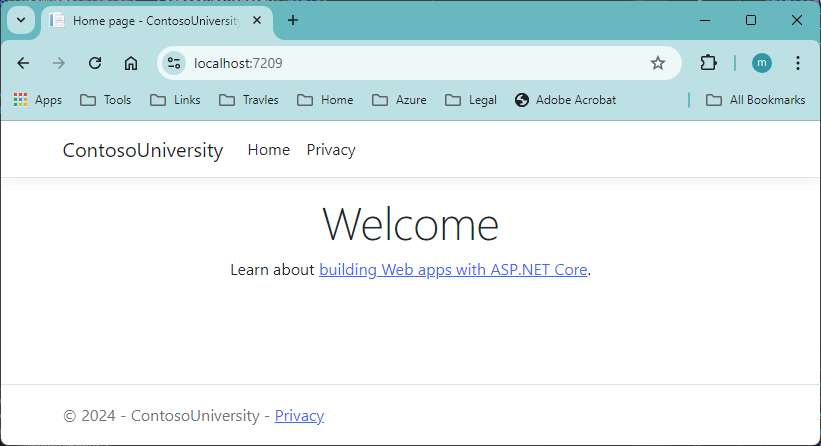Click the browser back arrow
821x446 pixels.
(23, 63)
